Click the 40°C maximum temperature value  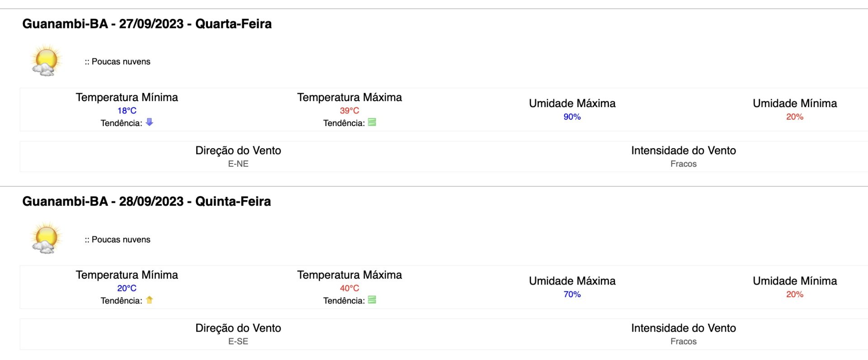pos(349,288)
